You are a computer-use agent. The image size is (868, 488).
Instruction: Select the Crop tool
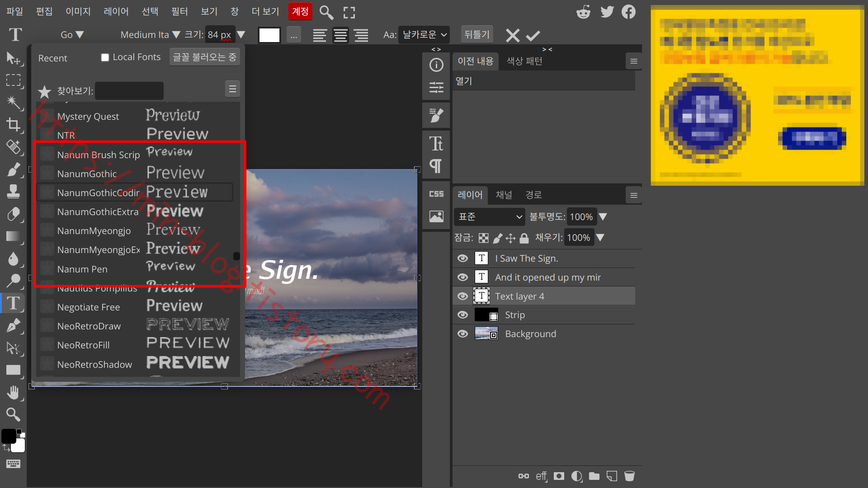click(x=13, y=125)
